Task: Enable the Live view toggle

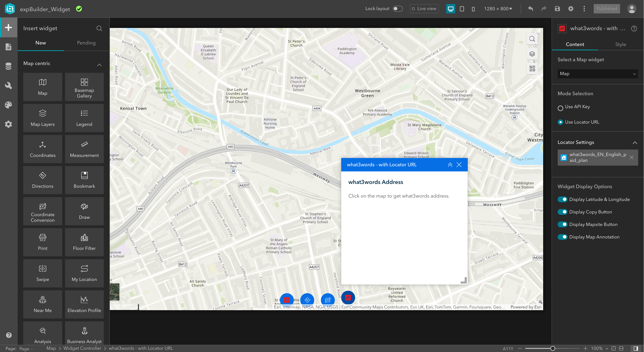Action: click(424, 9)
